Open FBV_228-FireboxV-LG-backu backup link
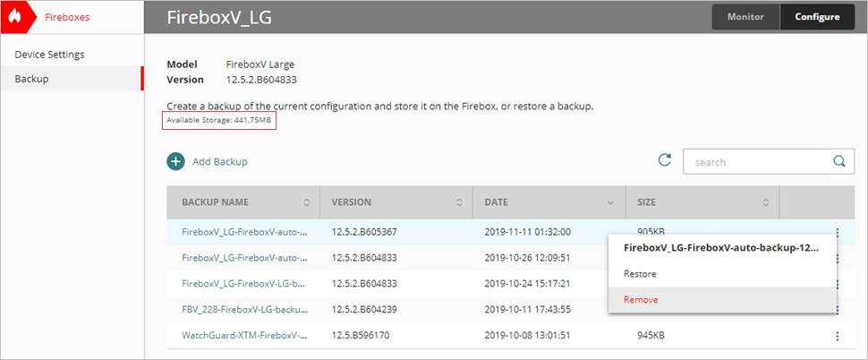 click(x=244, y=309)
